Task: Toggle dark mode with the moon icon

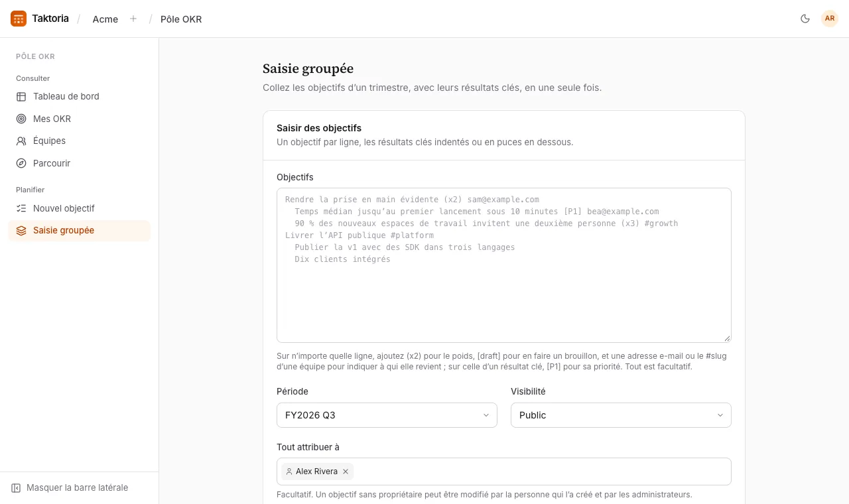Action: 805,19
